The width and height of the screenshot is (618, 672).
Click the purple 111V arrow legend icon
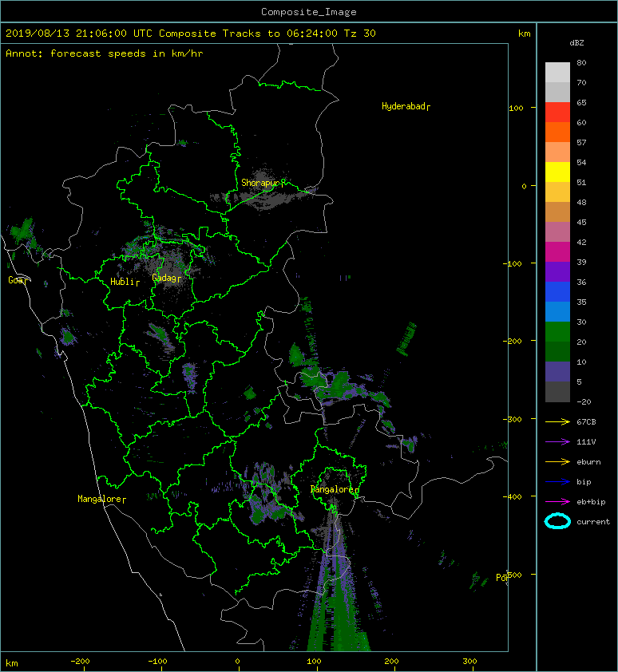[557, 442]
